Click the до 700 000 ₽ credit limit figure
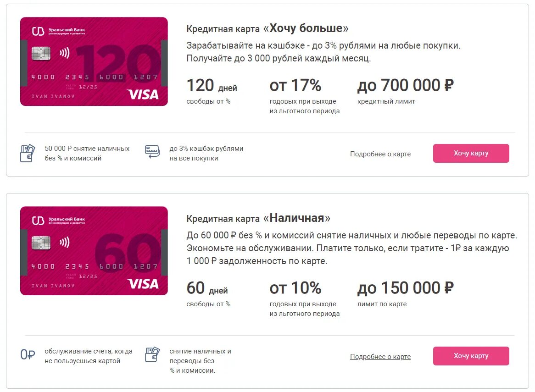The image size is (535, 392). point(405,85)
